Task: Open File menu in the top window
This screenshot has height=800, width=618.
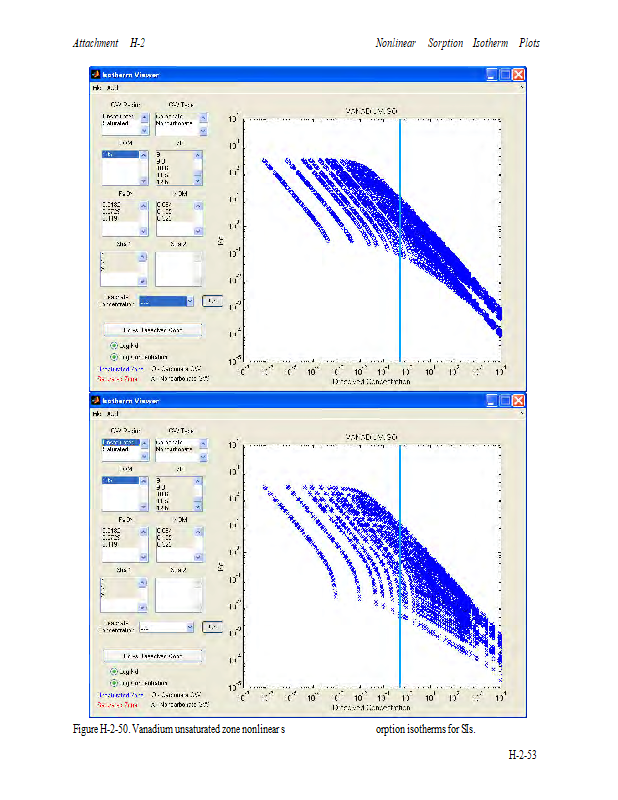Action: (97, 88)
